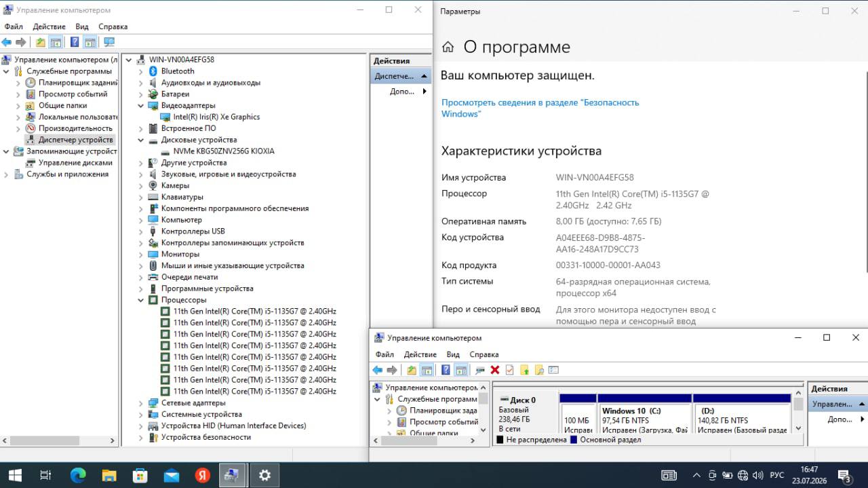The image size is (868, 488).
Task: Click Допо... in lower Действия pane
Action: pyautogui.click(x=840, y=419)
